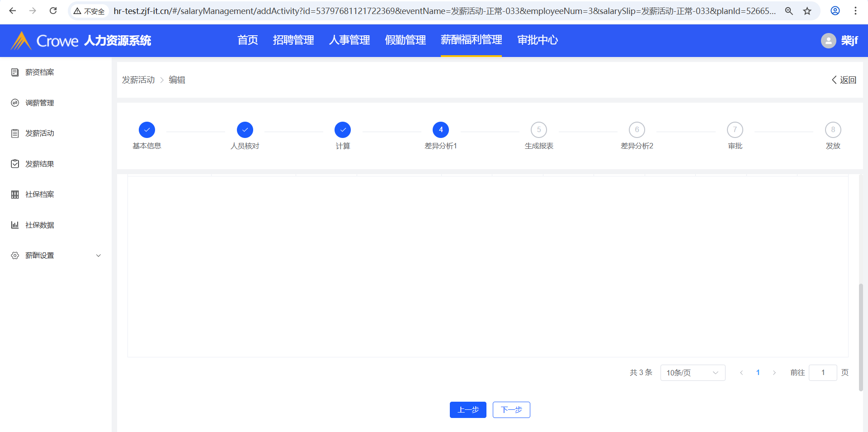Bookmark this page with star icon
The width and height of the screenshot is (868, 432).
(807, 11)
